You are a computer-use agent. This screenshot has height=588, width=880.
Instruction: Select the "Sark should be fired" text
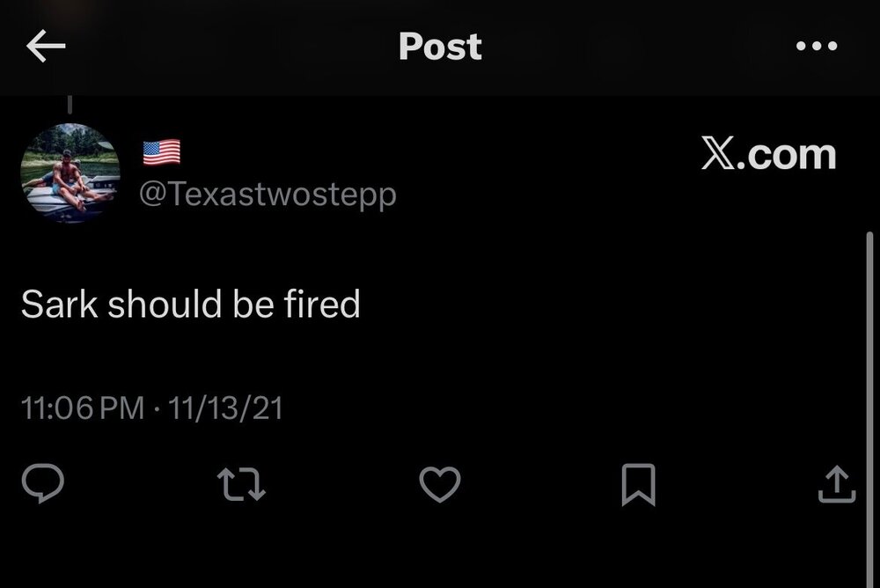(x=190, y=305)
